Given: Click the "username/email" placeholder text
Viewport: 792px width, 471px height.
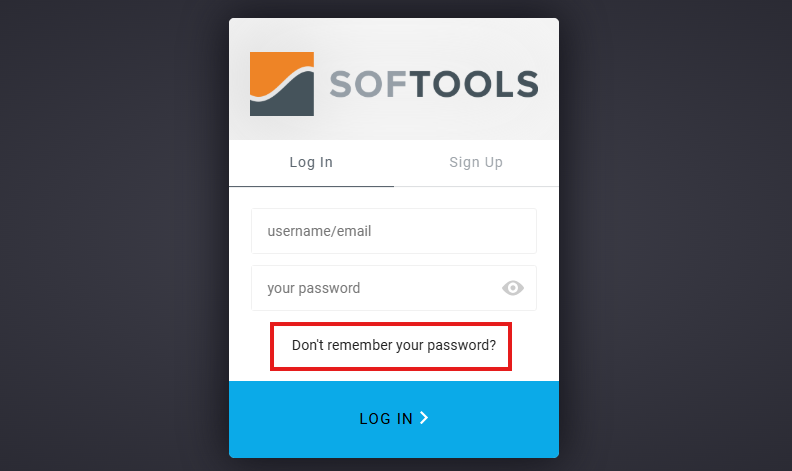Looking at the screenshot, I should click(x=319, y=231).
